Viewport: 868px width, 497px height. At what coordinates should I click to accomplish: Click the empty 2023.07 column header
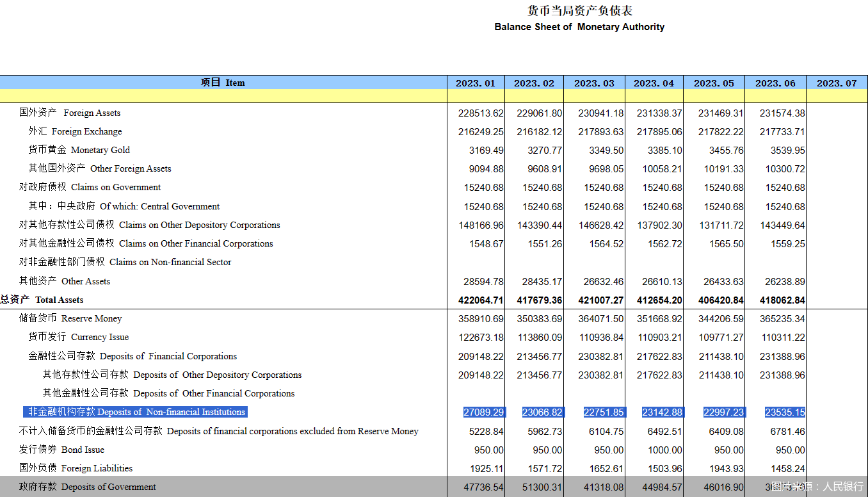(837, 83)
